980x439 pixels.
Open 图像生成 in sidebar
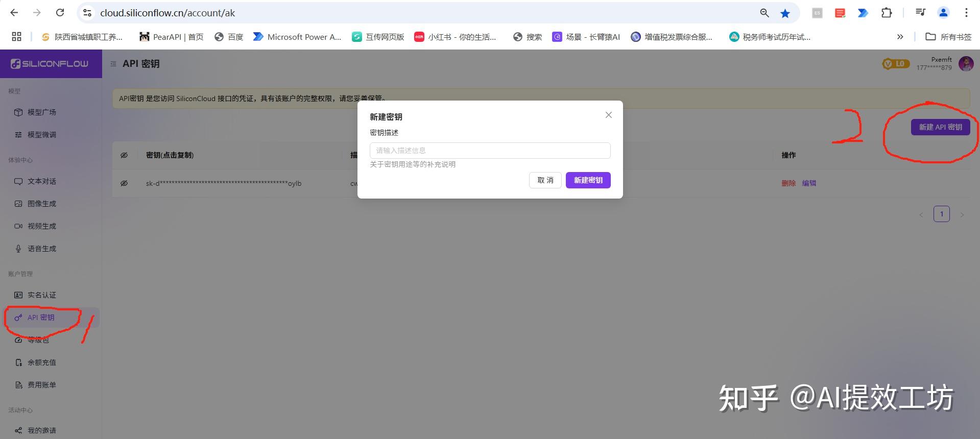pyautogui.click(x=42, y=204)
